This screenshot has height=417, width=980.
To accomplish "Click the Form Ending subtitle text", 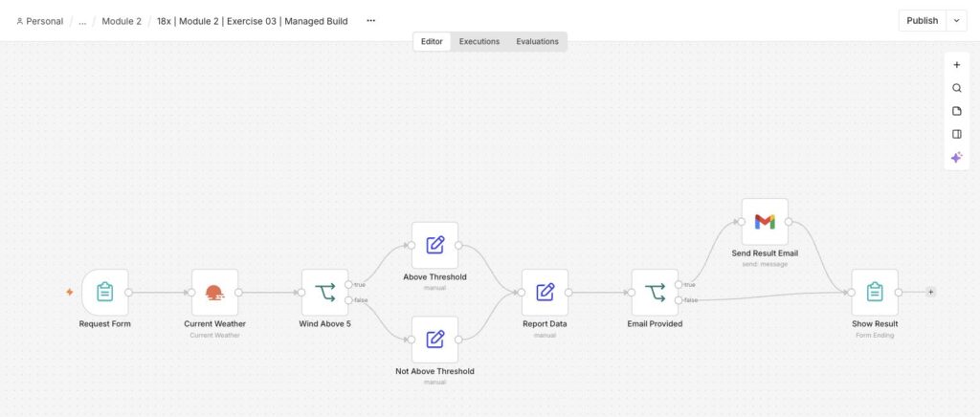I will pos(875,335).
